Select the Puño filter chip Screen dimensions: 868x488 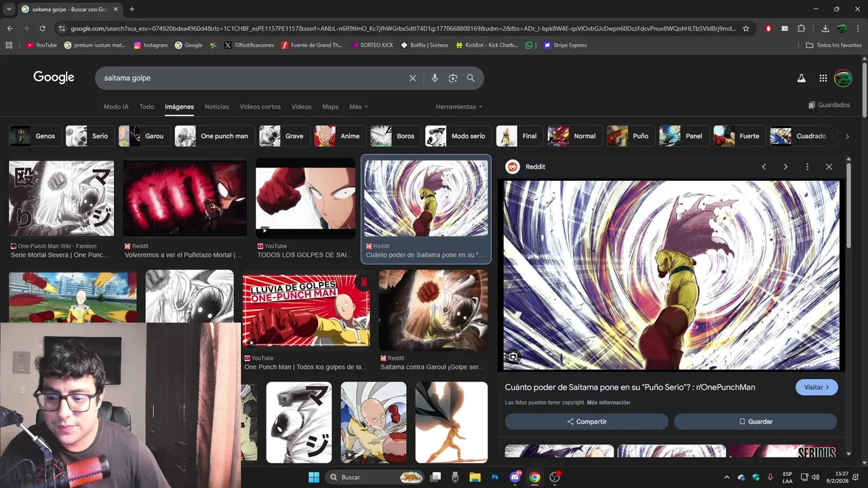pos(631,136)
